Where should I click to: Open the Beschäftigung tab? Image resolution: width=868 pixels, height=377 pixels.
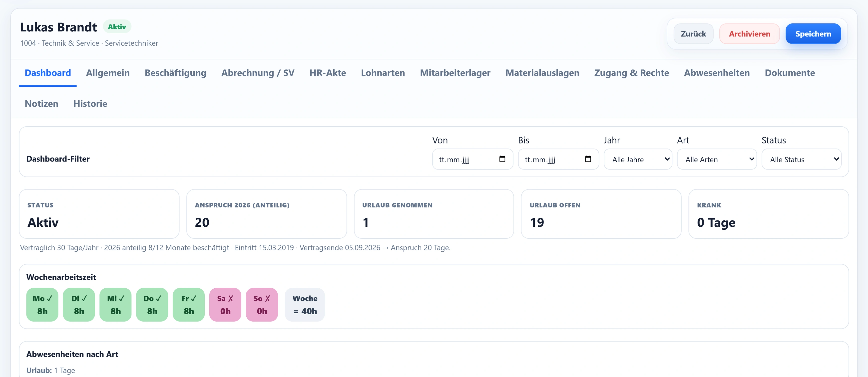point(176,73)
